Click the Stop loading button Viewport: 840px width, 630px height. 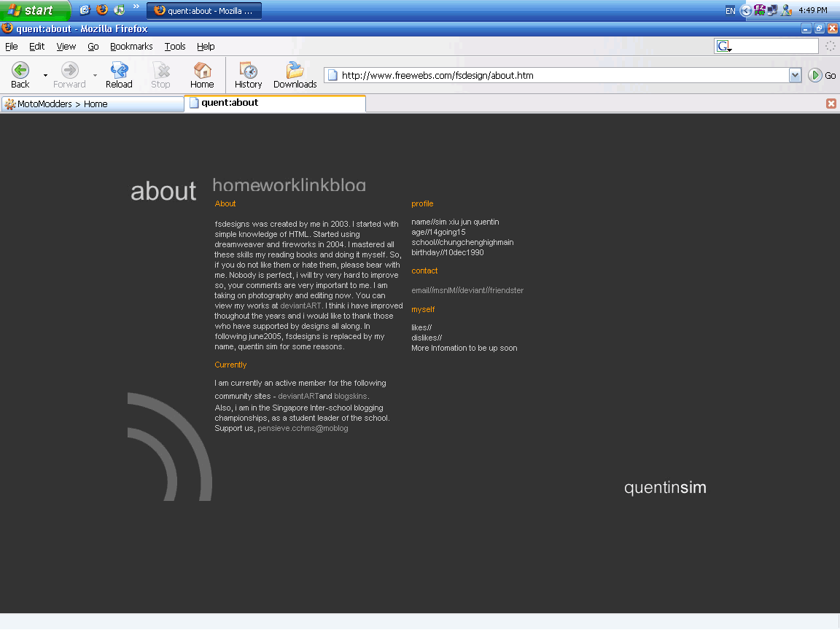coord(160,75)
